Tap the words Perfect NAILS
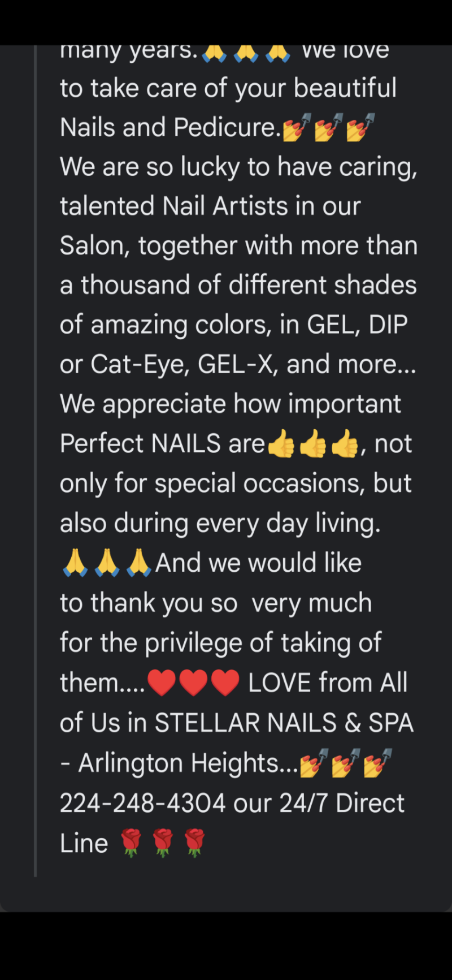 (x=140, y=444)
